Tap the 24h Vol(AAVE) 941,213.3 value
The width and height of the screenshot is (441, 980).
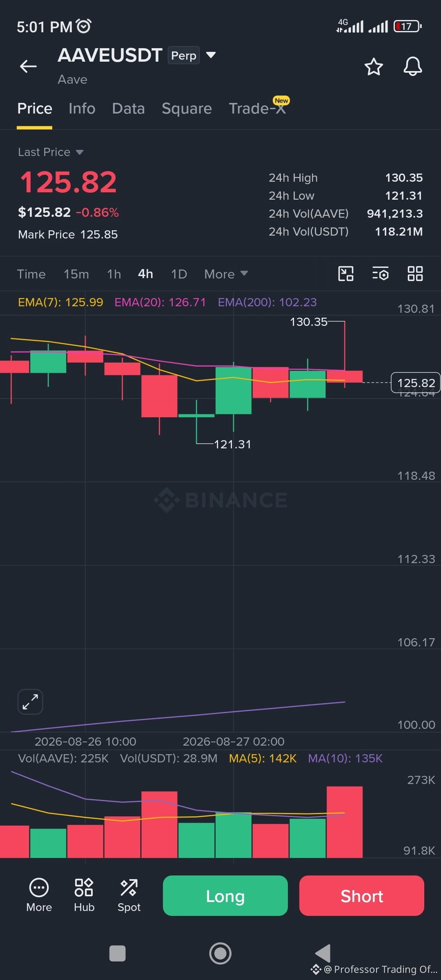tap(395, 214)
